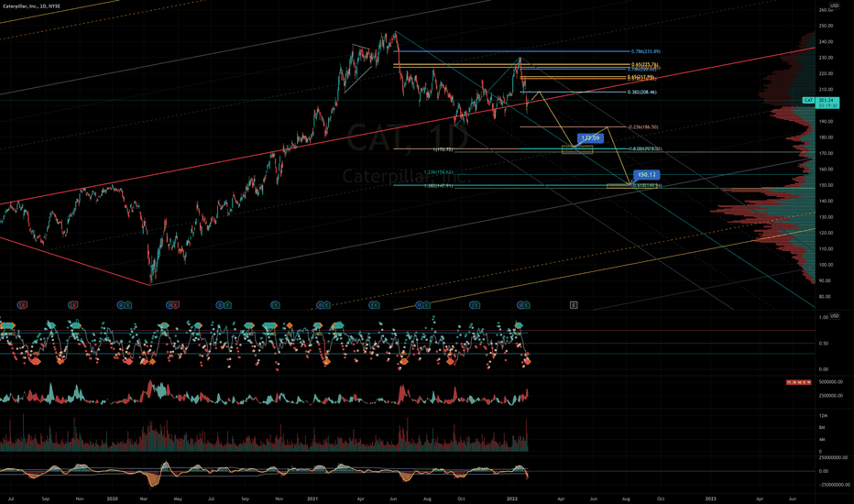This screenshot has height=504, width=854.
Task: Click the USD label on the oscillator pane
Action: click(834, 316)
